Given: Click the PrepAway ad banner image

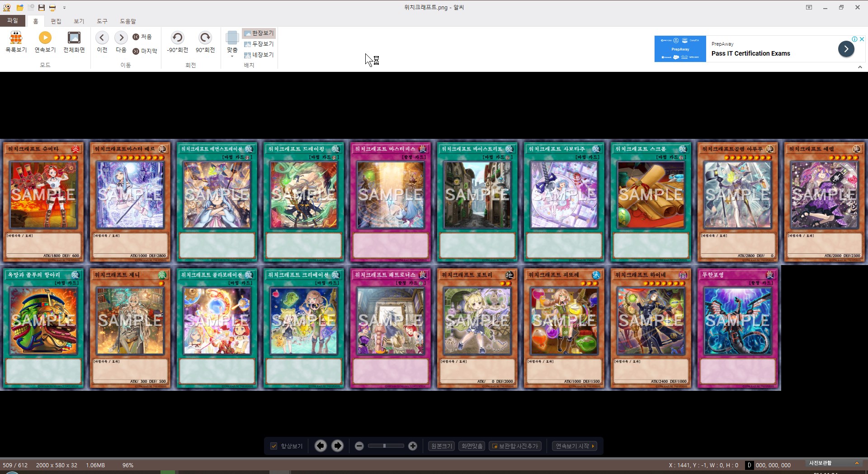Looking at the screenshot, I should pos(680,49).
